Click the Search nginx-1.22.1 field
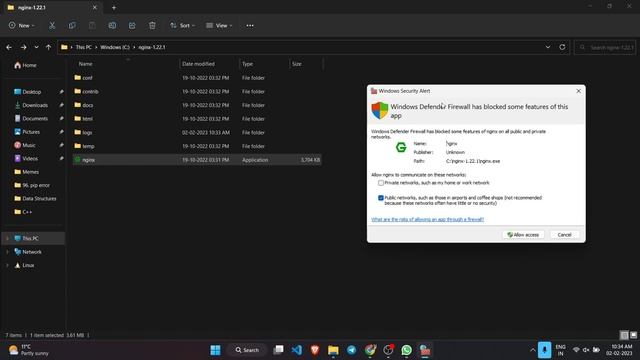Screen dimensions: 640x360 [605, 47]
